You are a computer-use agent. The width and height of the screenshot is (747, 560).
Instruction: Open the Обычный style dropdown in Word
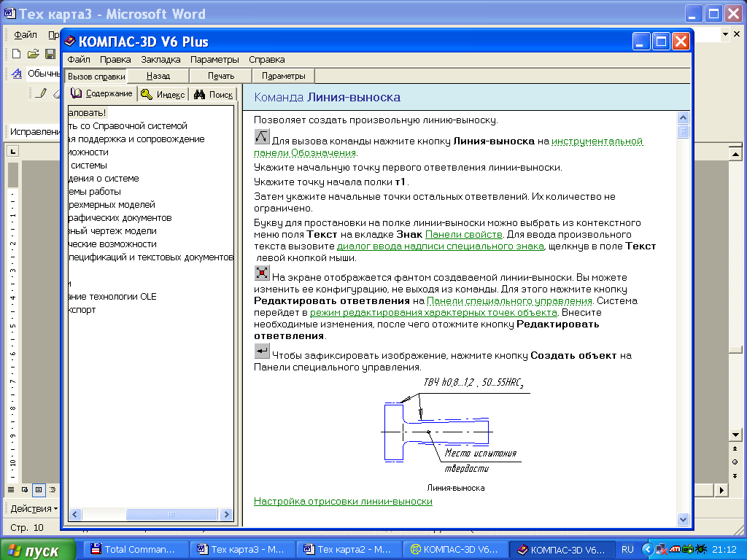[44, 74]
